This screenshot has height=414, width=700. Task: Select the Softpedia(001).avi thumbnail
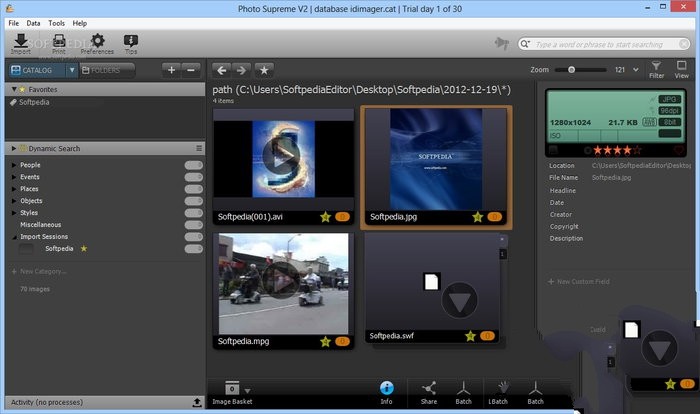coord(283,166)
